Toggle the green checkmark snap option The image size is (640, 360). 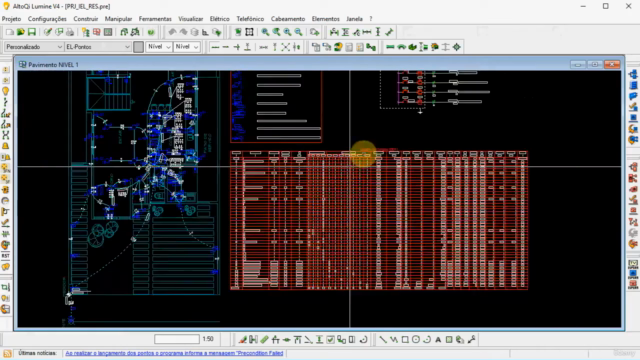tap(330, 340)
